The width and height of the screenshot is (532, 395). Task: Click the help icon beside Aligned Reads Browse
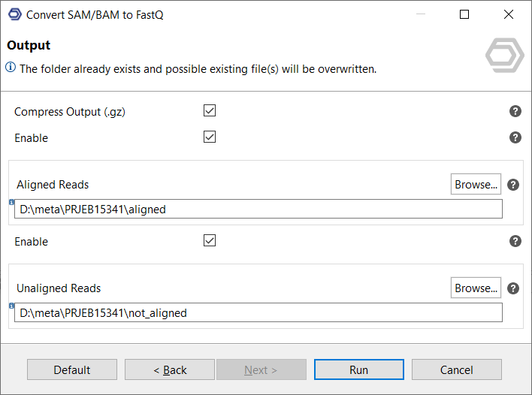point(514,185)
